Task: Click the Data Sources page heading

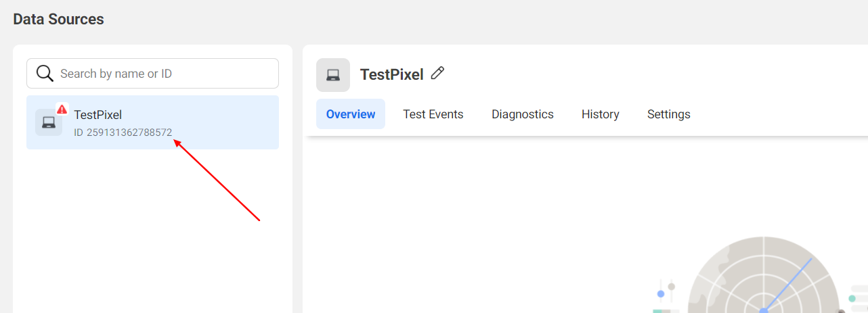Action: [x=59, y=20]
